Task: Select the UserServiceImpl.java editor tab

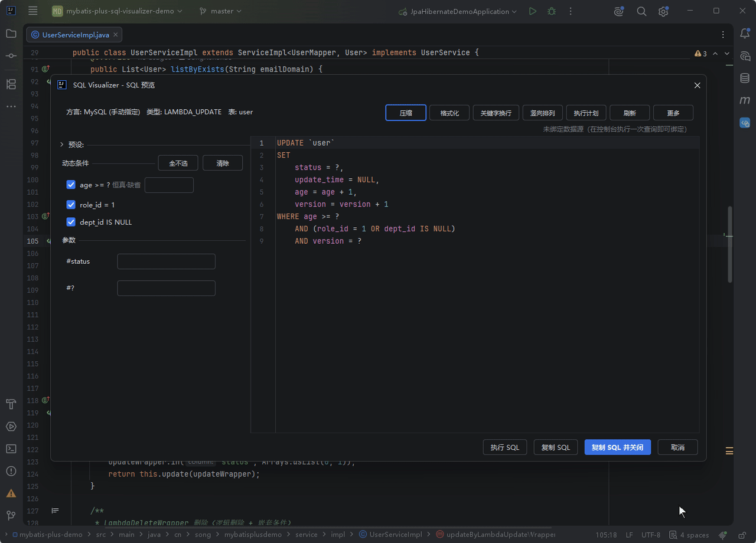Action: point(74,35)
